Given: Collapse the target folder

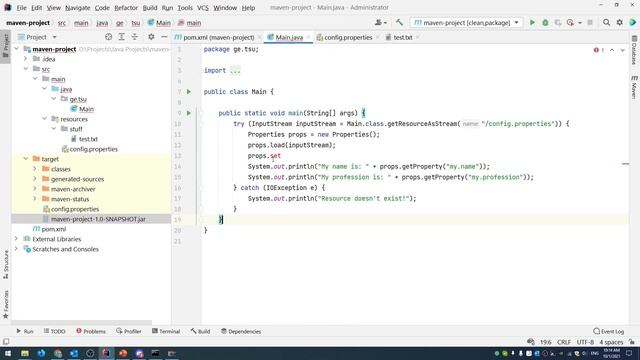Looking at the screenshot, I should pos(26,159).
